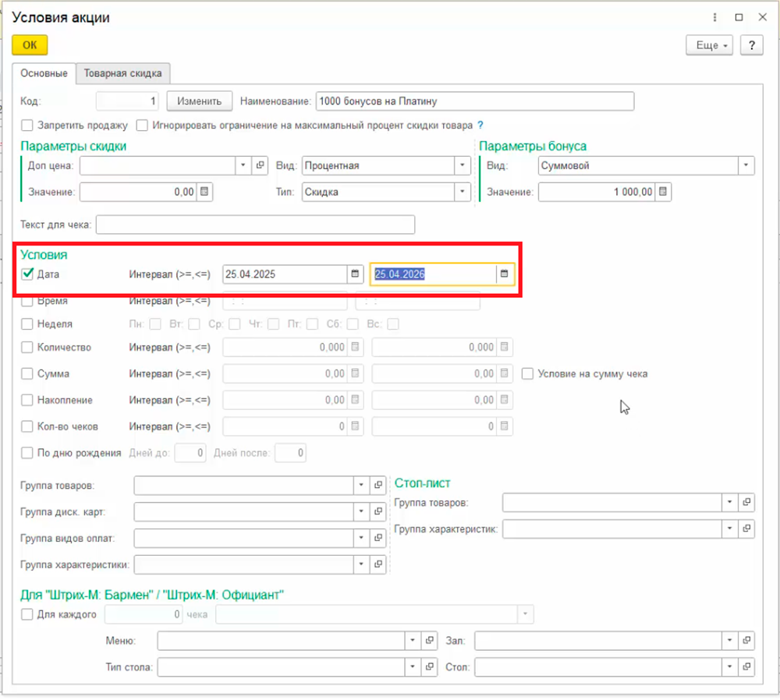
Task: Click open icon beside Группа товаров field
Action: pyautogui.click(x=378, y=486)
